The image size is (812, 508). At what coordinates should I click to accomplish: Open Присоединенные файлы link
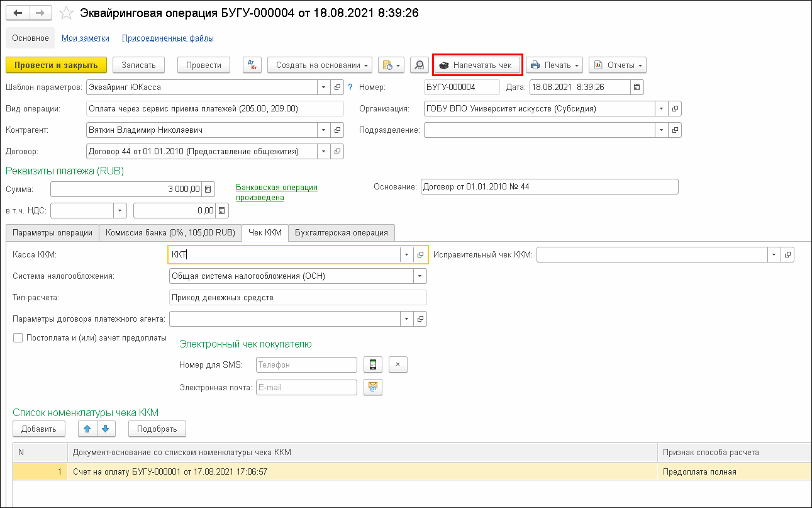[168, 38]
